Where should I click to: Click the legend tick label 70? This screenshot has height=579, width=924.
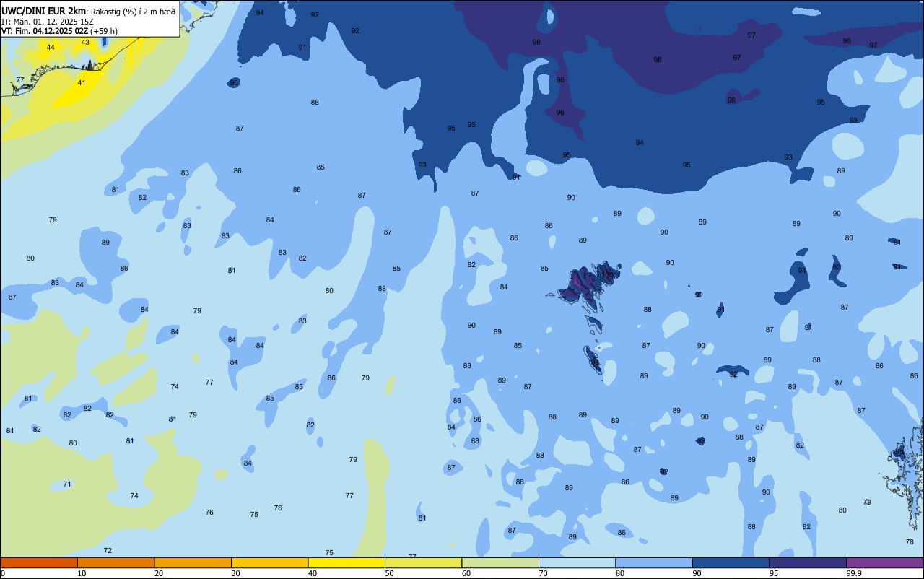click(543, 573)
